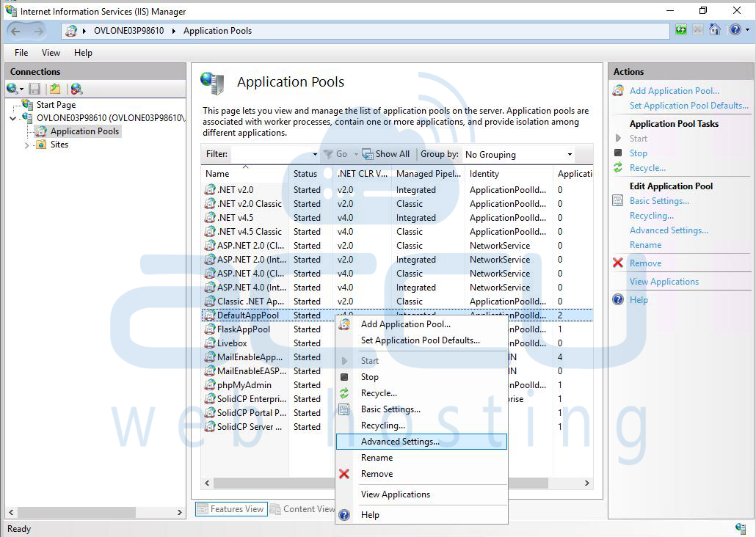The image size is (756, 537).
Task: Open the Help menu in menu bar
Action: point(83,53)
